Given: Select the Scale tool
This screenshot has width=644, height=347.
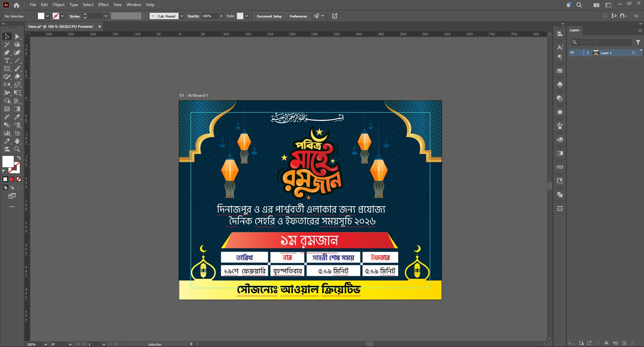Looking at the screenshot, I should click(17, 85).
